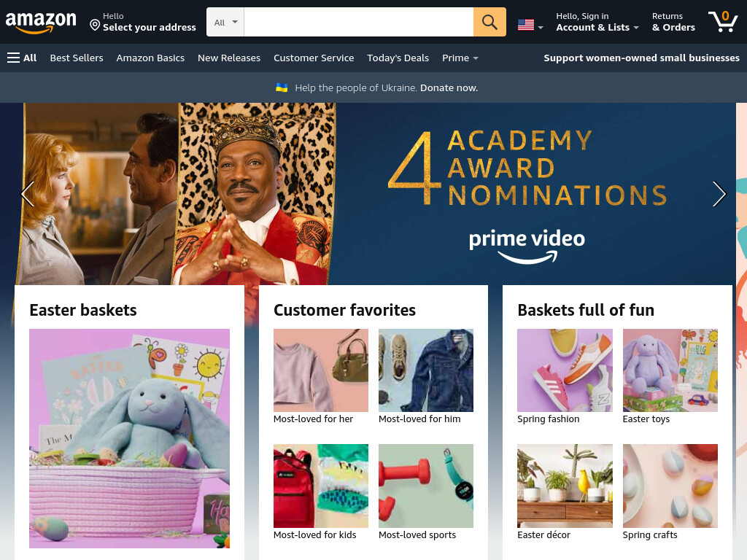Select Customer Service in navigation bar
Image resolution: width=747 pixels, height=560 pixels.
pos(314,58)
